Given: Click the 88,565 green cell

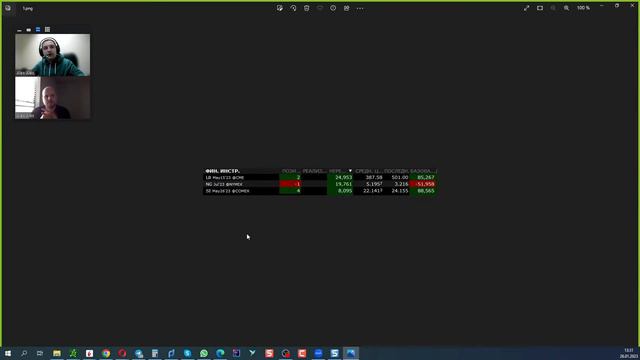Looking at the screenshot, I should (x=423, y=191).
